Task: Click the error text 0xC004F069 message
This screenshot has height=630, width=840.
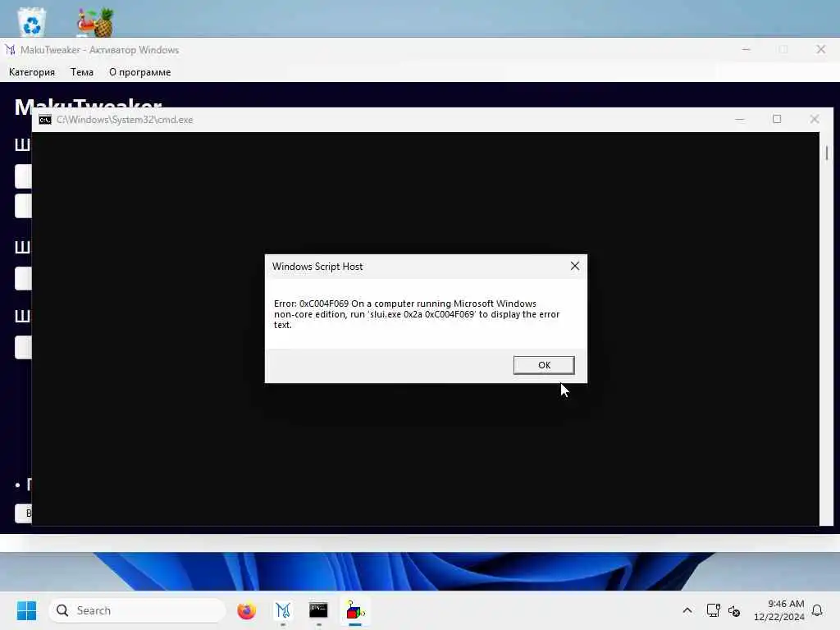Action: (416, 314)
